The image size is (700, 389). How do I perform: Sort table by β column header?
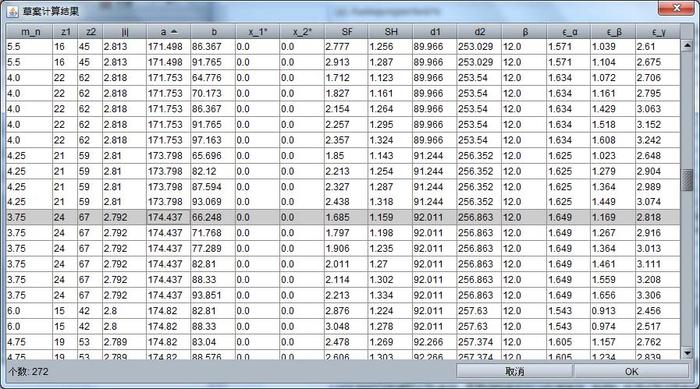point(525,32)
